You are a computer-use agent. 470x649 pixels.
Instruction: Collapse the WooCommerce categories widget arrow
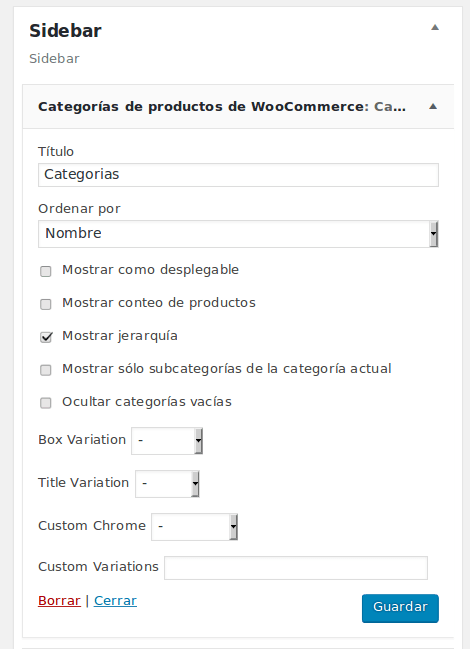(x=433, y=106)
